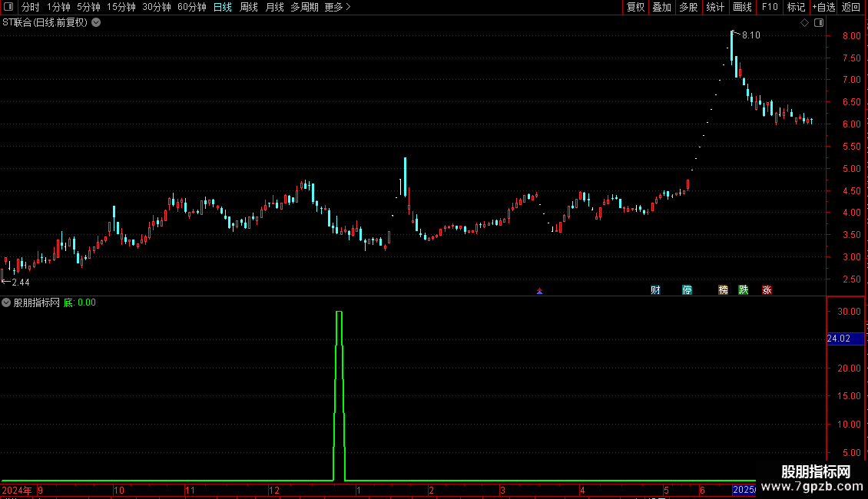Viewport: 868px width, 499px height.
Task: Click the highlighted 2025 date label
Action: 744,490
